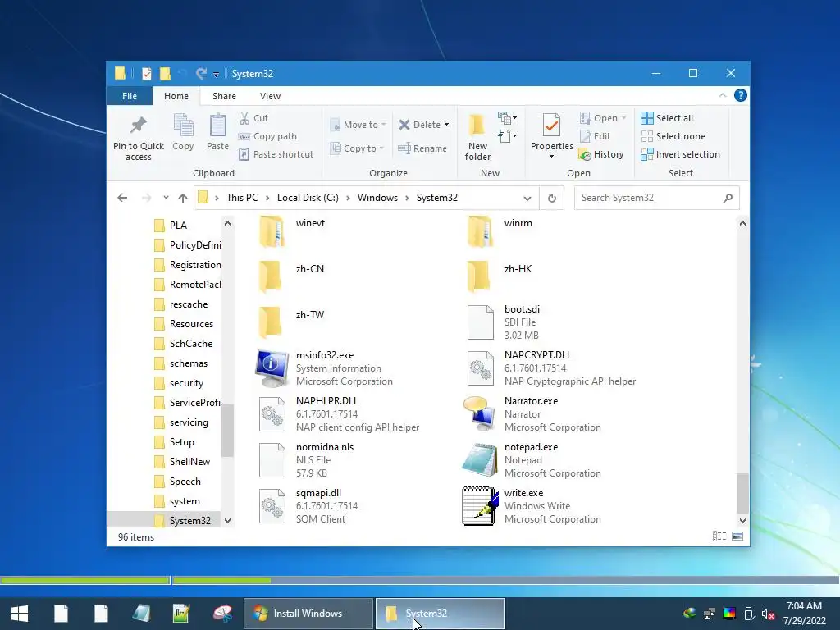This screenshot has height=630, width=840.
Task: Click Copy path in Clipboard group
Action: coord(267,136)
